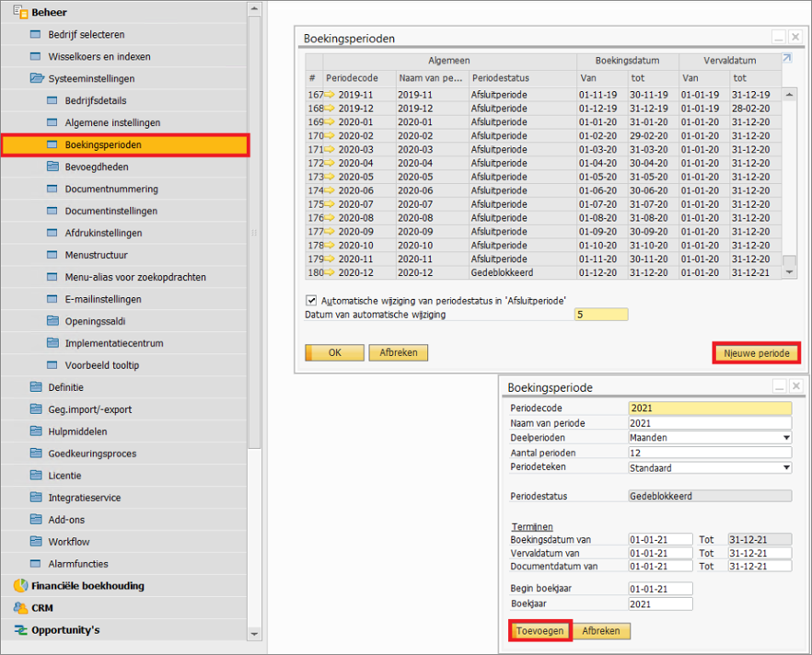Click the Geg.import/-export folder icon

[36, 409]
